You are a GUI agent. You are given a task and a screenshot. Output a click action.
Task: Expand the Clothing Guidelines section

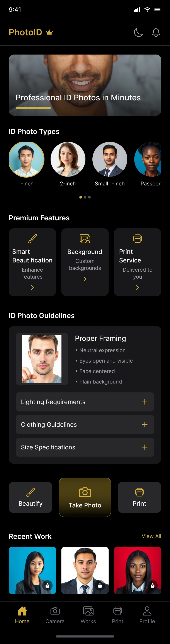click(85, 425)
